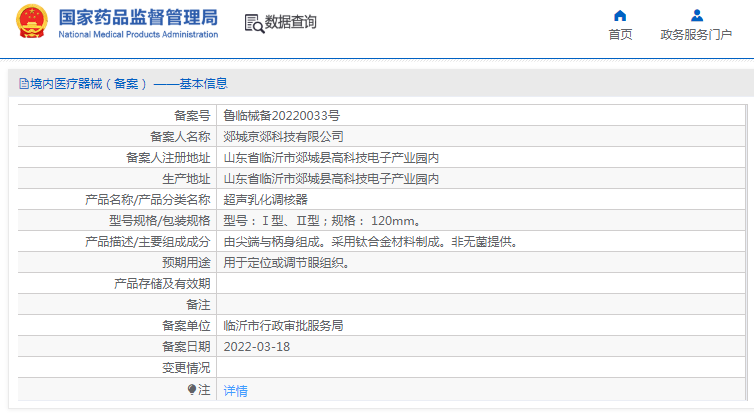
Task: Click the 备案人名称 row label
Action: [x=180, y=137]
